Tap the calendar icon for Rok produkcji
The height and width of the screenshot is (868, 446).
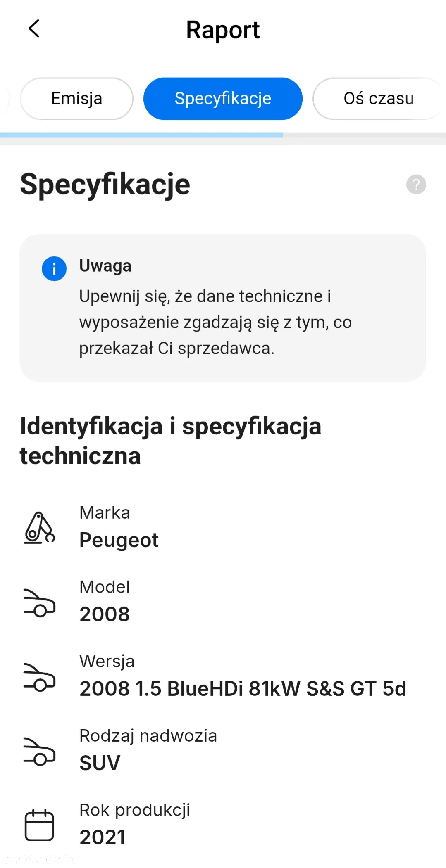39,825
